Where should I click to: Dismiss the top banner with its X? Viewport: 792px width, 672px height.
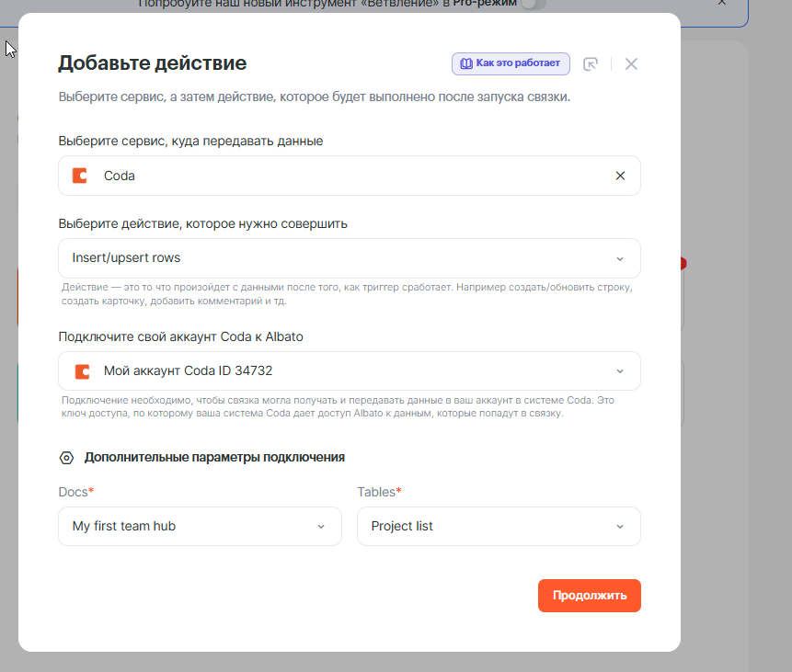[x=722, y=3]
